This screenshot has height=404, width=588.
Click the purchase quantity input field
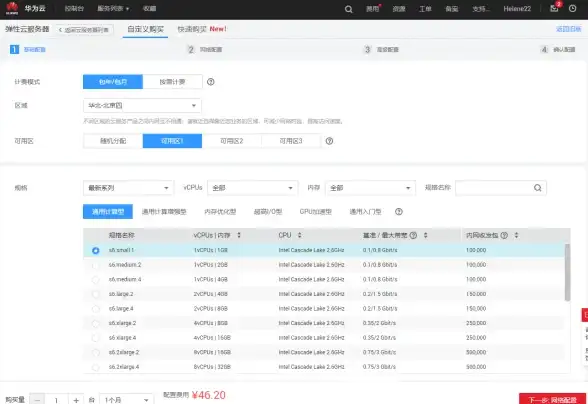pos(57,400)
